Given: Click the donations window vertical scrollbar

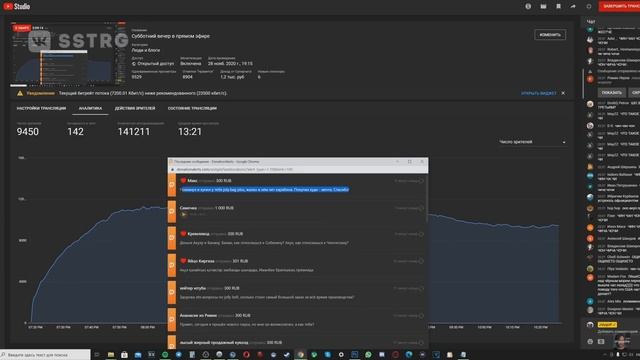Looking at the screenshot, I should tap(427, 200).
